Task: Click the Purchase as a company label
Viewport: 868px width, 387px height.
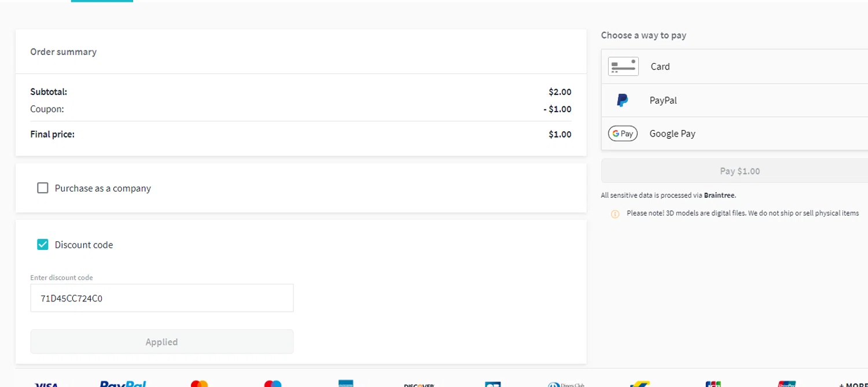Action: point(103,188)
